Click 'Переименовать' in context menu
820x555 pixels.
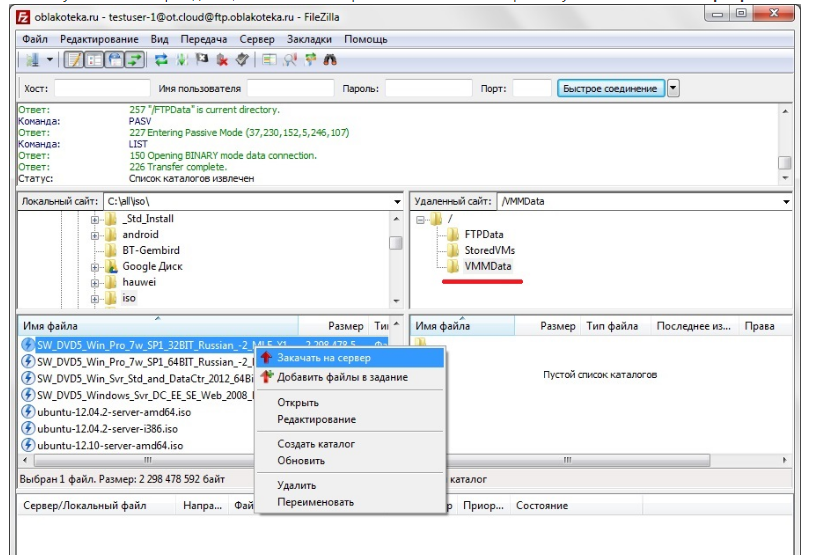(315, 502)
